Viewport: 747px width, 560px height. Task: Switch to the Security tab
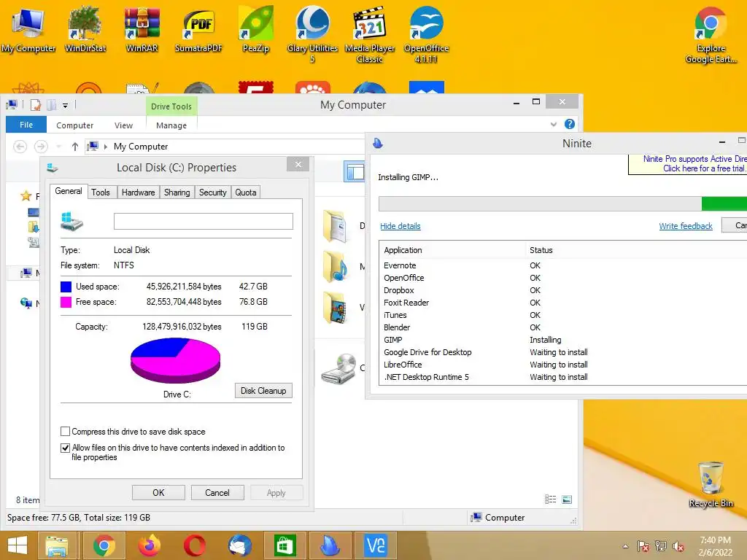pyautogui.click(x=212, y=192)
